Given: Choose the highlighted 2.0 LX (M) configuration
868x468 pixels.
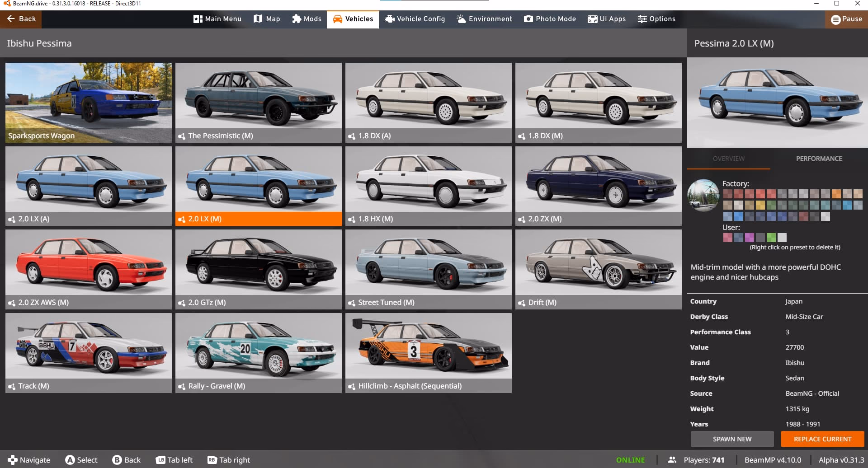Looking at the screenshot, I should (259, 186).
